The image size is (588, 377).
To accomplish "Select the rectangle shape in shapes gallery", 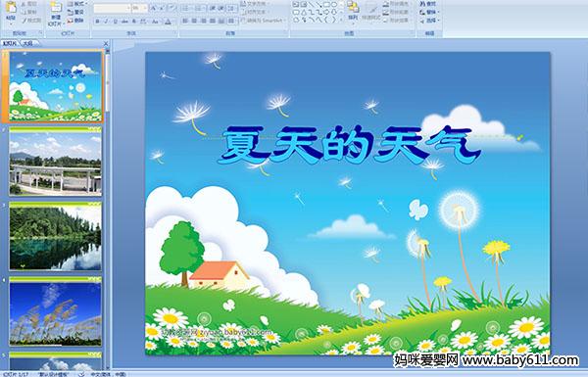I will [326, 5].
